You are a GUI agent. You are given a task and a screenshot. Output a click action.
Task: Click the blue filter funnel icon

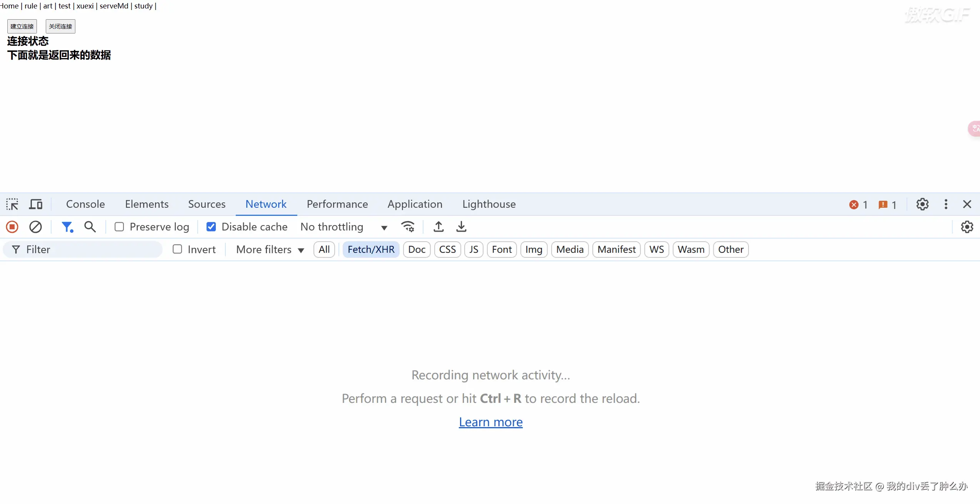(67, 227)
